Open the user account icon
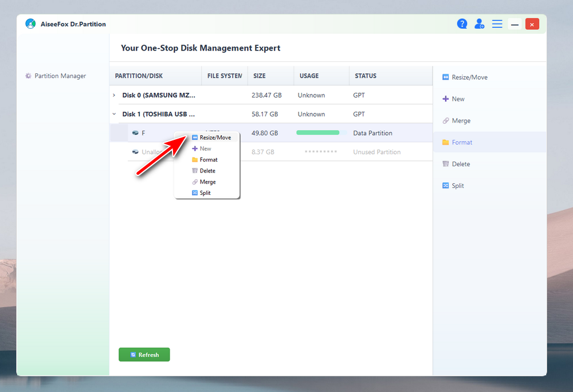The height and width of the screenshot is (392, 573). pos(479,24)
